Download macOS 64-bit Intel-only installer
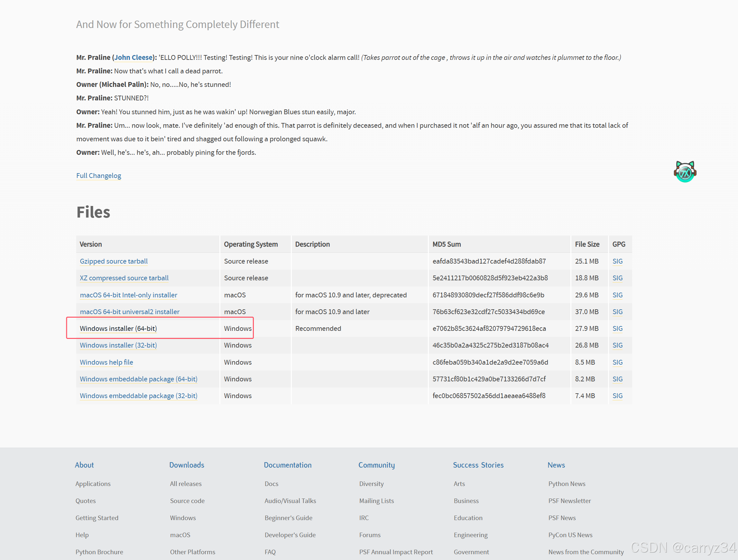738x560 pixels. (x=128, y=295)
